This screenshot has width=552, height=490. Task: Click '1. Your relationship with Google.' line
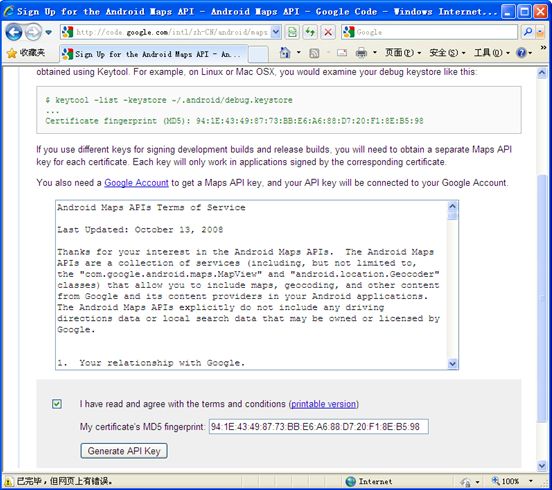(x=151, y=363)
